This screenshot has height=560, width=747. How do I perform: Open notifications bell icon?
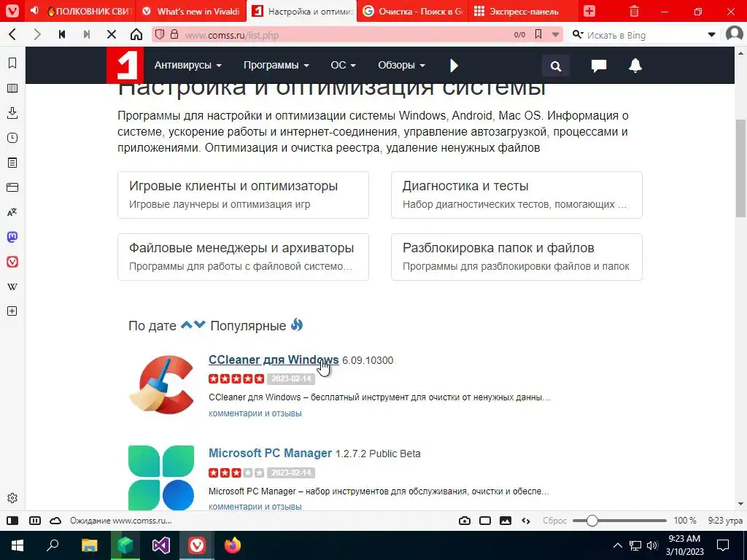click(635, 66)
